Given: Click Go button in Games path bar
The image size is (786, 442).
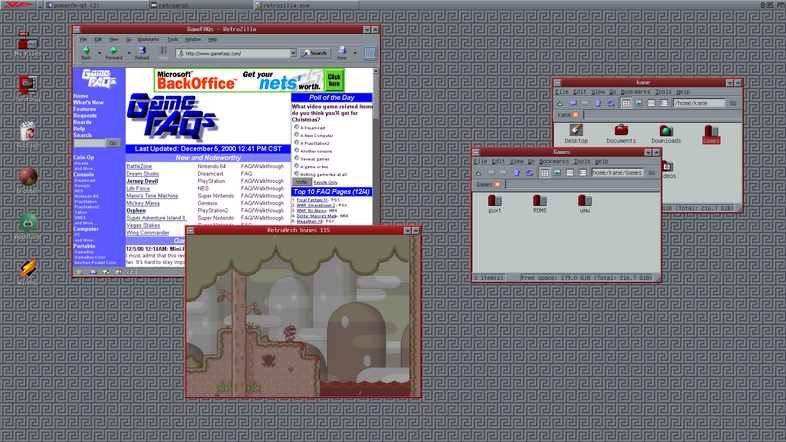Looking at the screenshot, I should [x=652, y=173].
